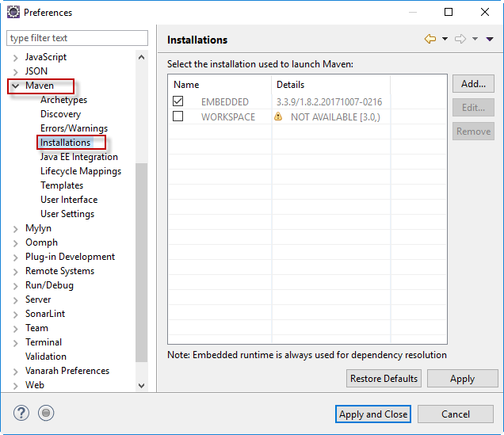Open the back history dropdown arrow
The image size is (504, 435).
tap(445, 39)
